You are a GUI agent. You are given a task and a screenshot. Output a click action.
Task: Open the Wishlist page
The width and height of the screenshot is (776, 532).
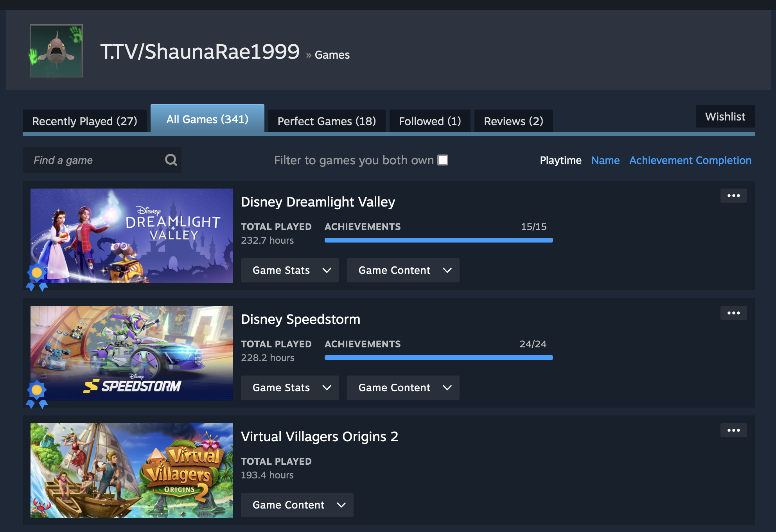click(725, 116)
